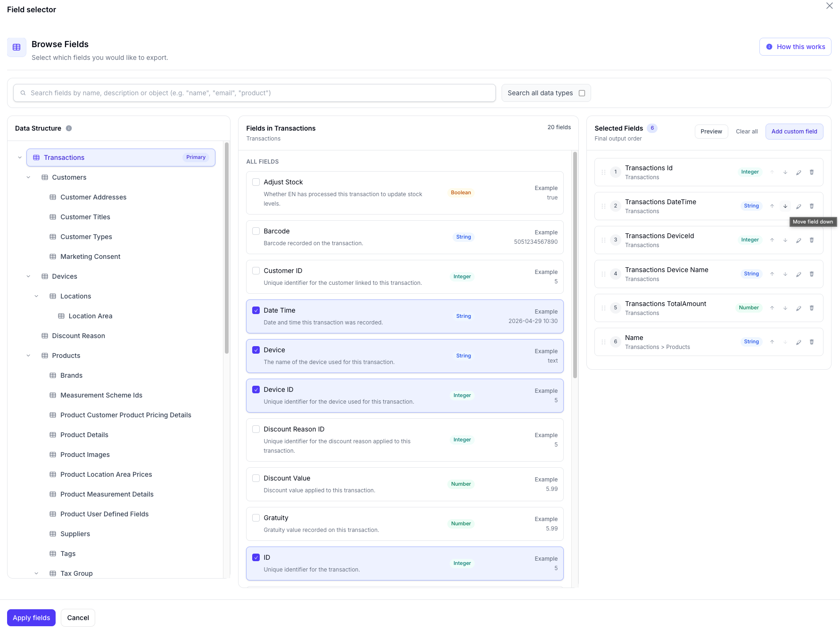Screen dimensions: 840x630
Task: Open Suppliers in data structure
Action: tap(75, 534)
